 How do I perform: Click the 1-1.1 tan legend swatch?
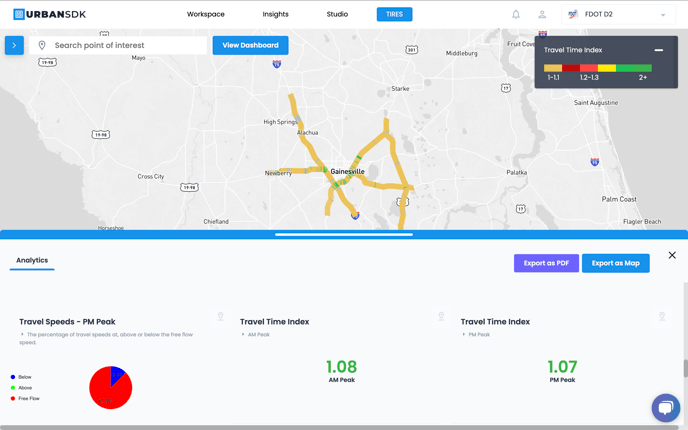[553, 68]
